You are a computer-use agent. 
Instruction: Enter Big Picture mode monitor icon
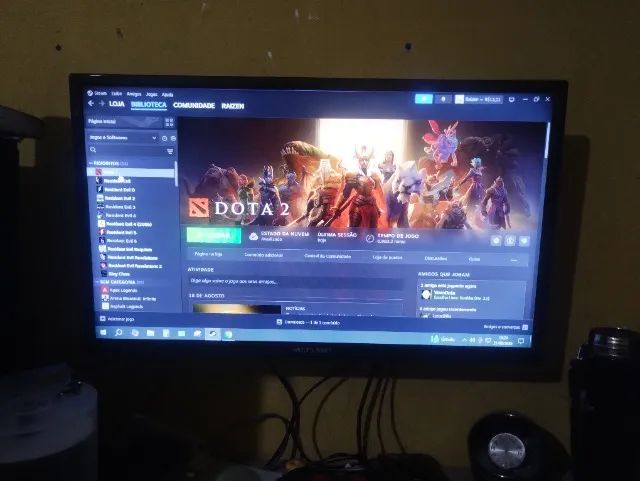point(512,100)
